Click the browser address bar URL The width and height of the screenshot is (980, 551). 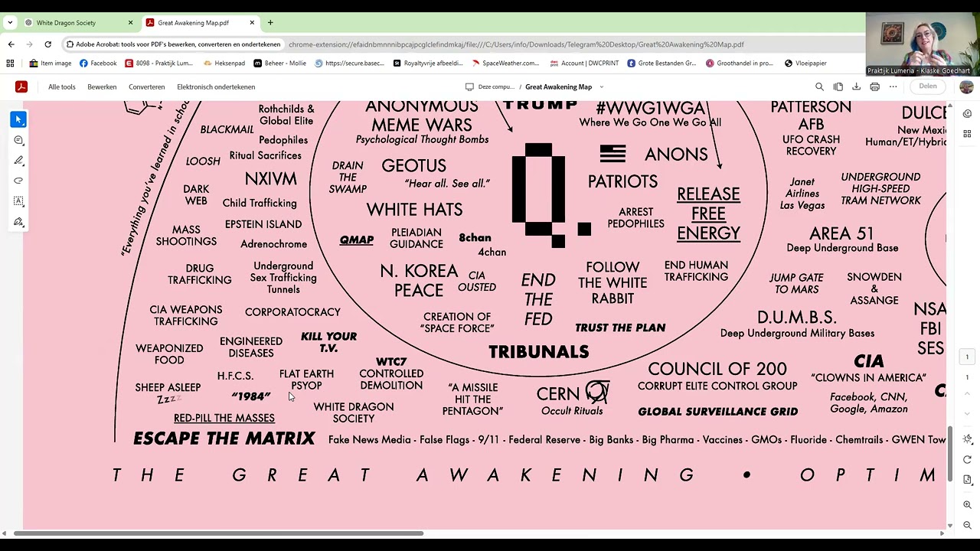[516, 44]
